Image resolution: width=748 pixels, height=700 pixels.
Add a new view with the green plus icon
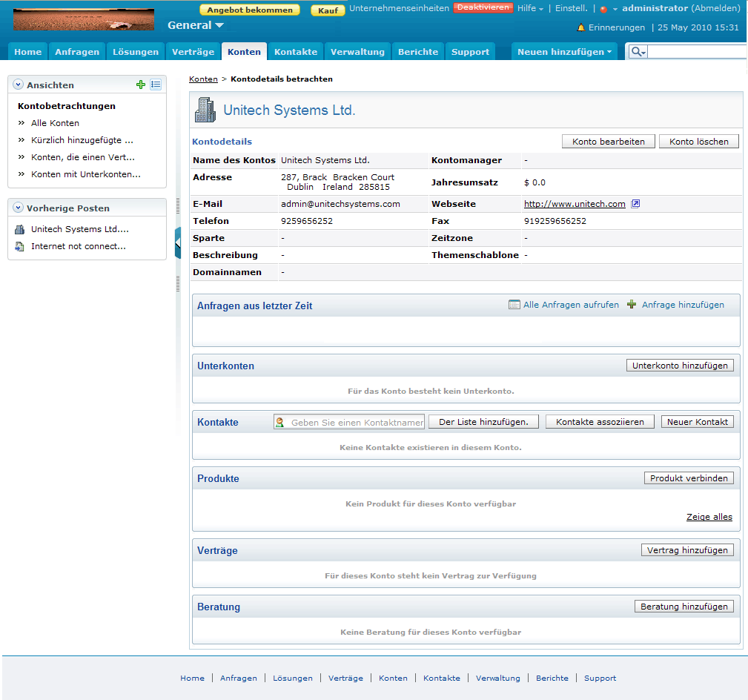pos(141,85)
